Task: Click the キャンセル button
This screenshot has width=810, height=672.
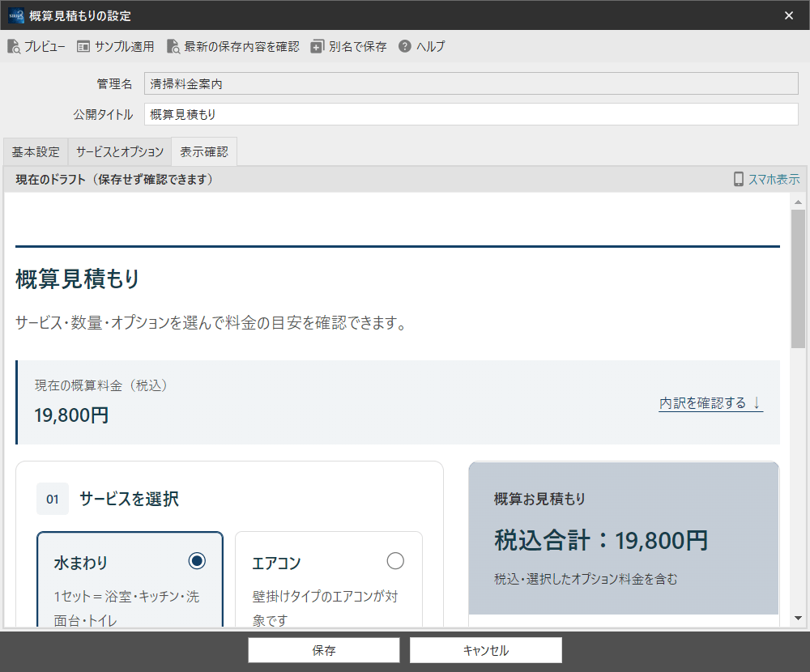Action: point(485,650)
